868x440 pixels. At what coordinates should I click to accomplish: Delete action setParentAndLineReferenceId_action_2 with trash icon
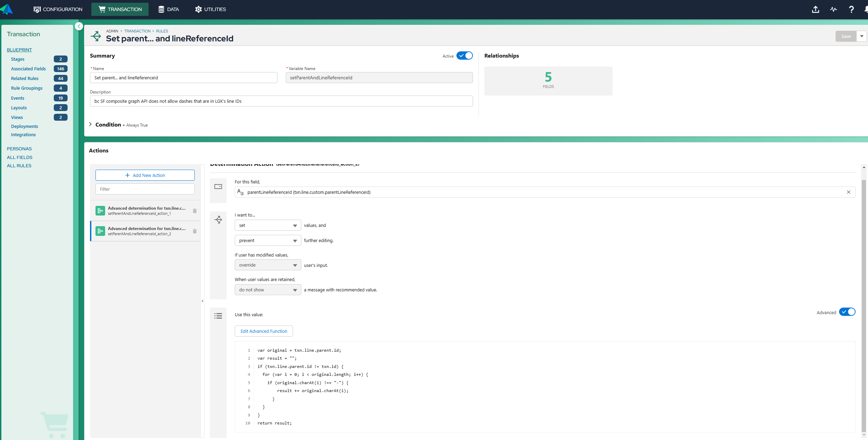pos(195,231)
